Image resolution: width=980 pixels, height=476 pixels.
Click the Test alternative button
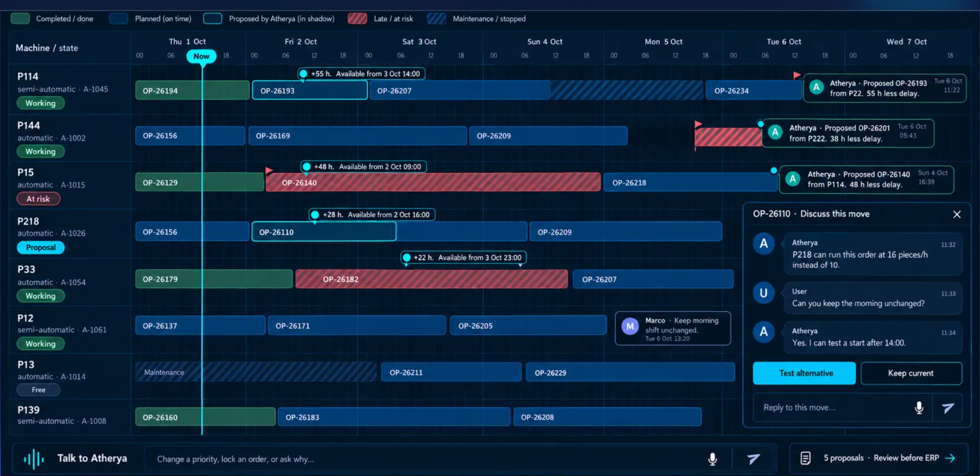(804, 373)
